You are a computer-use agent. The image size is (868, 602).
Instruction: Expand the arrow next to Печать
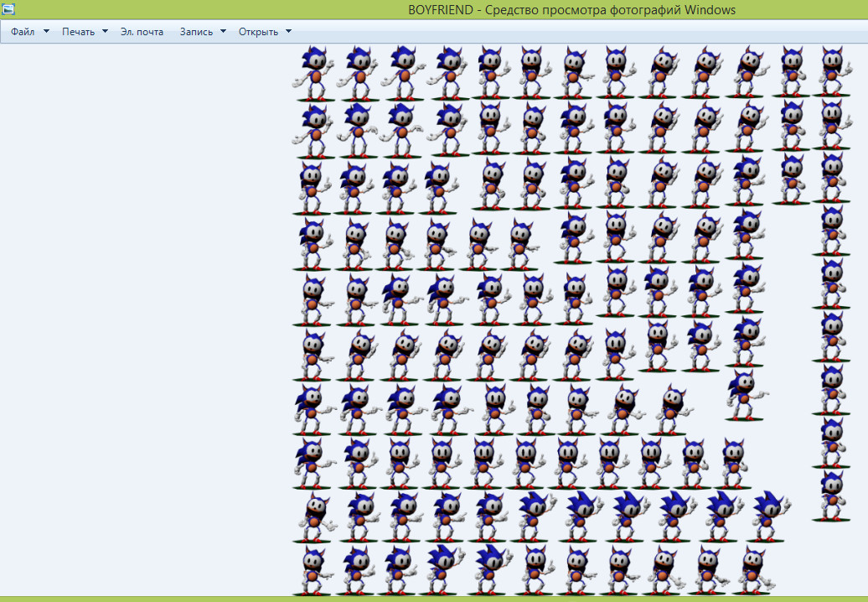105,32
